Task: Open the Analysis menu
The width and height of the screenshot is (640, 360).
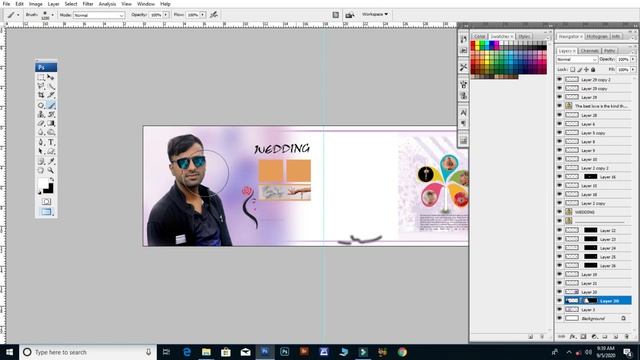Action: (x=107, y=4)
